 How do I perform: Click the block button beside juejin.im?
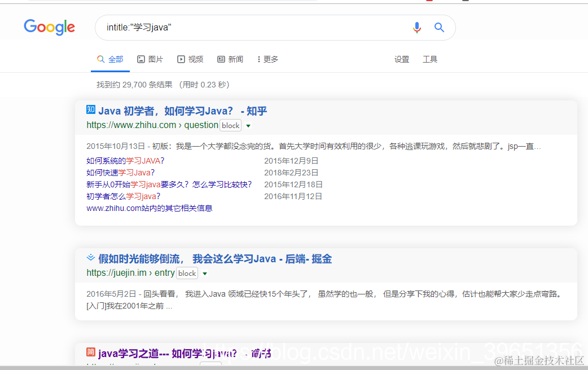(187, 273)
